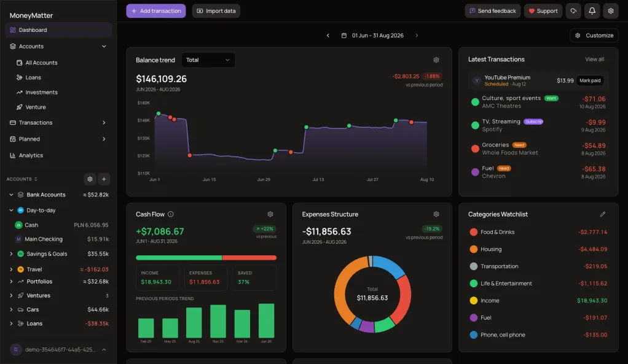Open the user profile menu chevron
This screenshot has height=364, width=628.
point(104,350)
